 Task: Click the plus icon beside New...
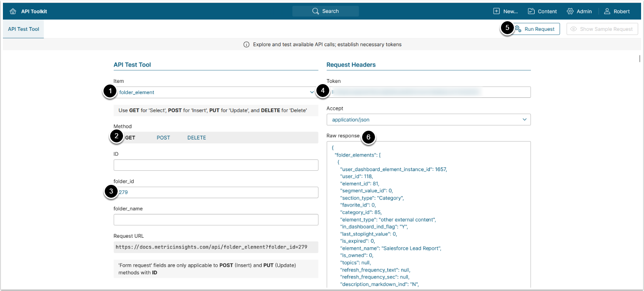coord(496,11)
